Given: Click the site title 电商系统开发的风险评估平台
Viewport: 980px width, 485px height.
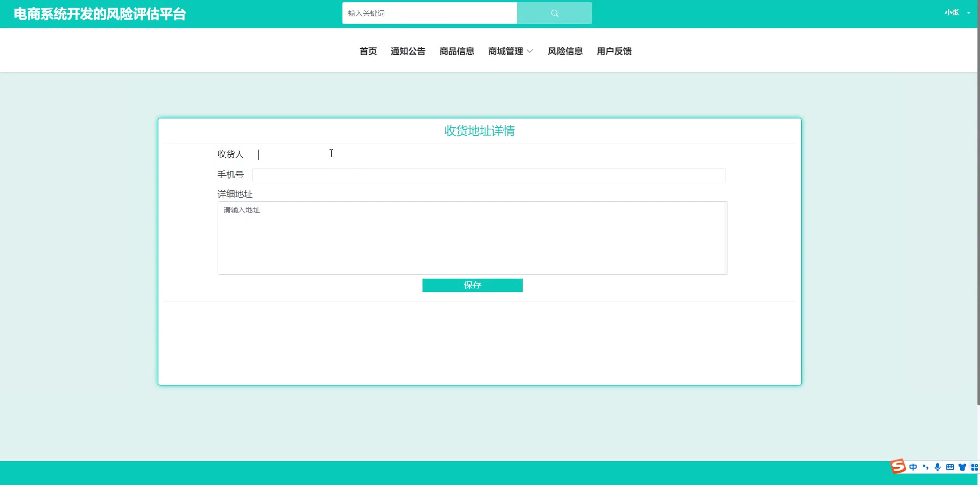Looking at the screenshot, I should tap(100, 14).
